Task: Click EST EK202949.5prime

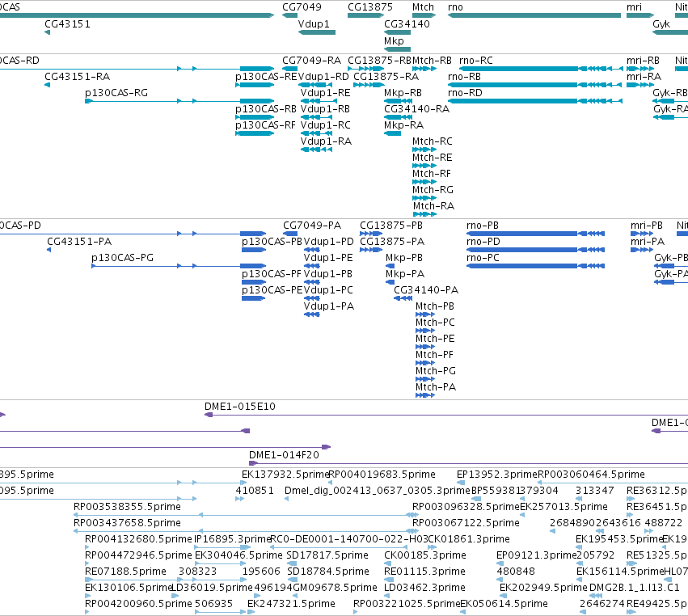Action: point(504,596)
